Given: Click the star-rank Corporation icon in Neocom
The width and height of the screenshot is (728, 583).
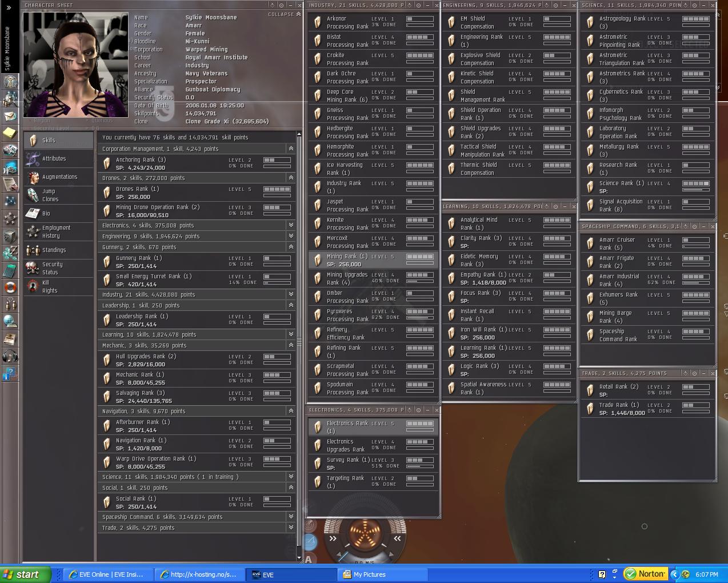Looking at the screenshot, I should 10,218.
